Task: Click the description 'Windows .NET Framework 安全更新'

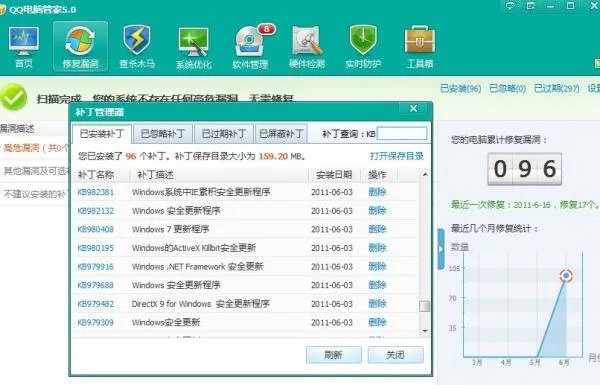Action: pyautogui.click(x=197, y=266)
